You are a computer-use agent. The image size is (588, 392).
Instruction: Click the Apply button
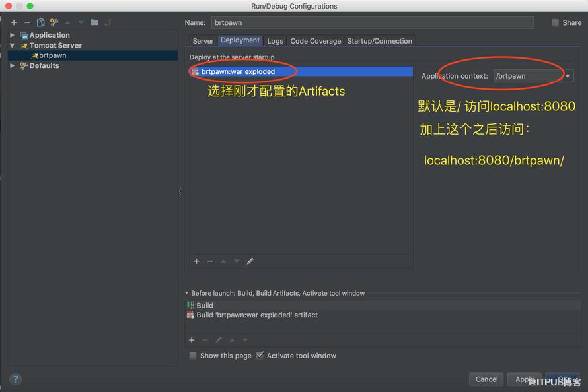point(525,379)
